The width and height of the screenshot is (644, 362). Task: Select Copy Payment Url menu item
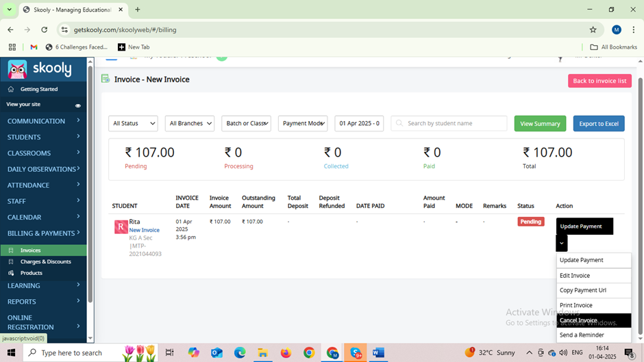tap(593, 290)
